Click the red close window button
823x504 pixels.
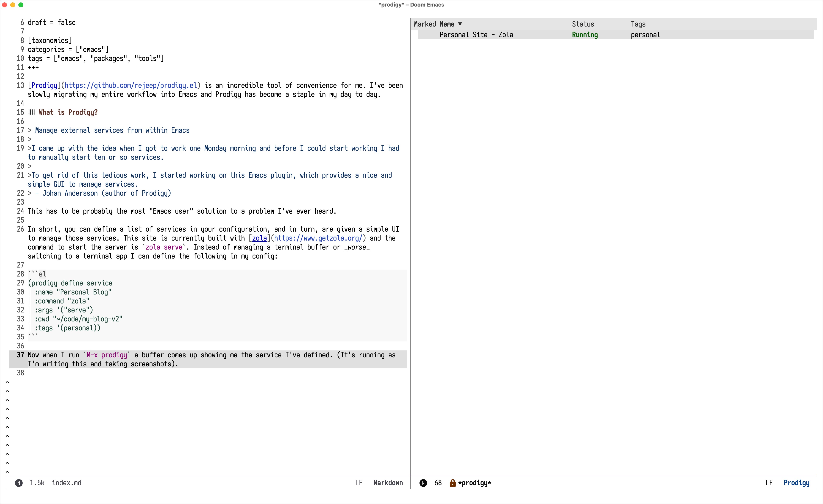pyautogui.click(x=4, y=5)
